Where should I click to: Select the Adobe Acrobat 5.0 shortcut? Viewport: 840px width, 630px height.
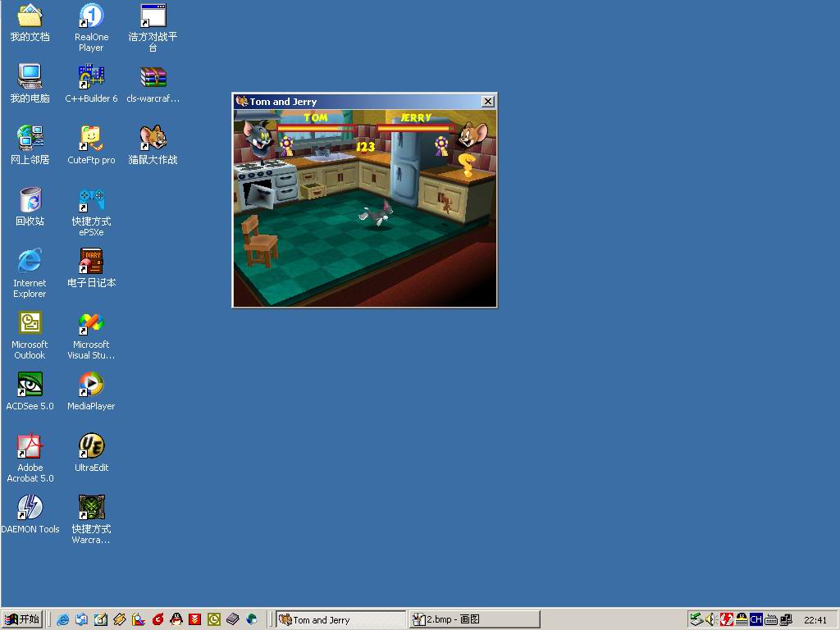tap(30, 459)
